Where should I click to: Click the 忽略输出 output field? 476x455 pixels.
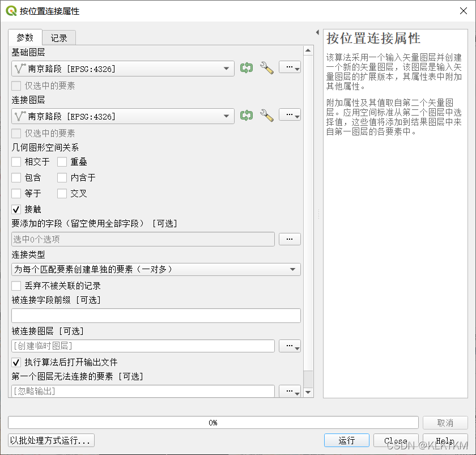(x=143, y=392)
